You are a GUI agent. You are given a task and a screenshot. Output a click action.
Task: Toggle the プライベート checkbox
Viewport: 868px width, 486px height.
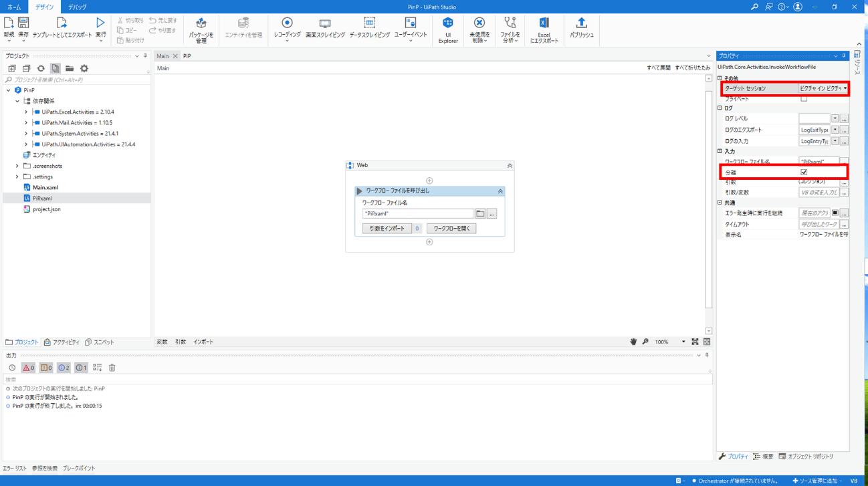pos(804,99)
